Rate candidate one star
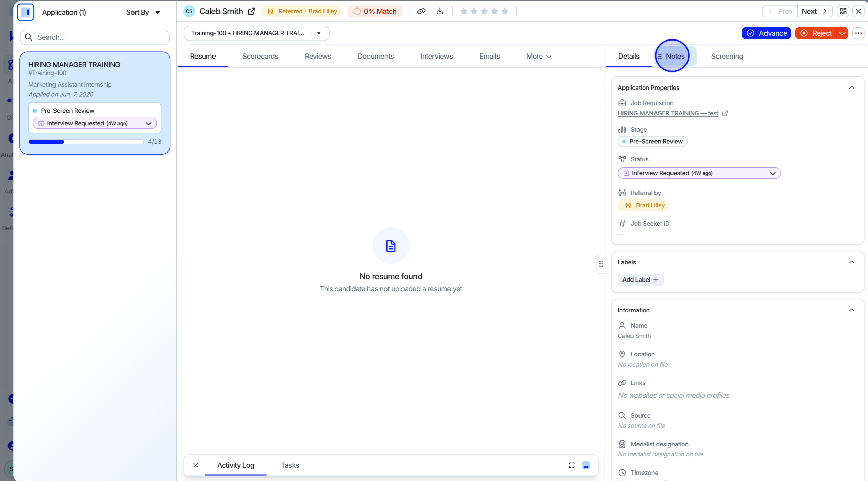Image resolution: width=868 pixels, height=481 pixels. tap(463, 11)
